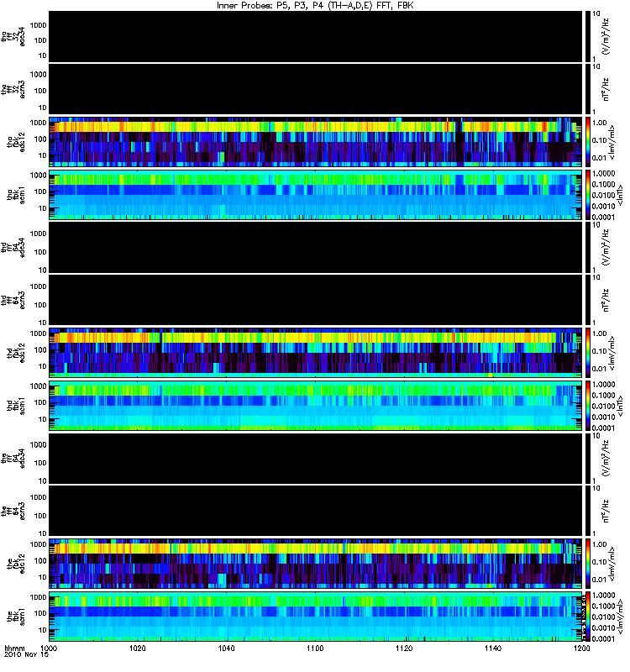This screenshot has width=630, height=672.
Task: Click the empty the fff 64 edc34 panel
Action: tap(316, 458)
